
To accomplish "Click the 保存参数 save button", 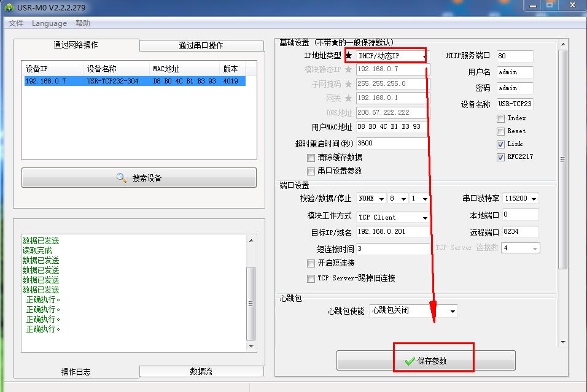I will (x=426, y=361).
